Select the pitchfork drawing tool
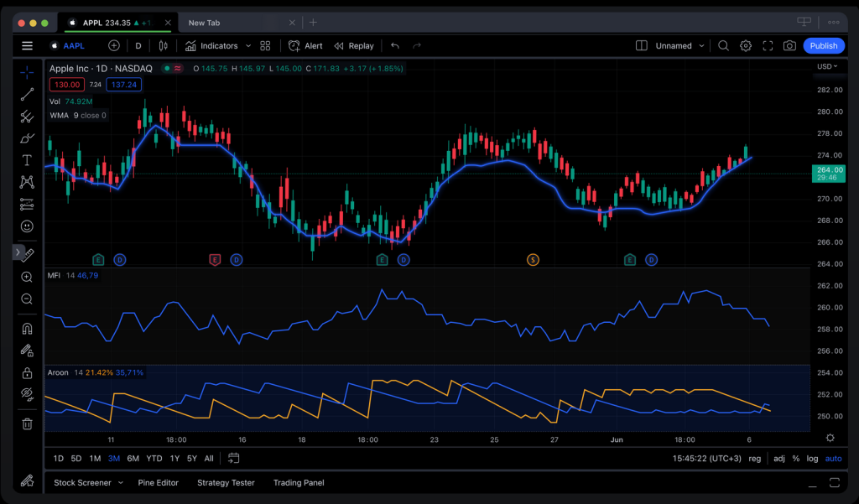Image resolution: width=859 pixels, height=504 pixels. click(27, 116)
